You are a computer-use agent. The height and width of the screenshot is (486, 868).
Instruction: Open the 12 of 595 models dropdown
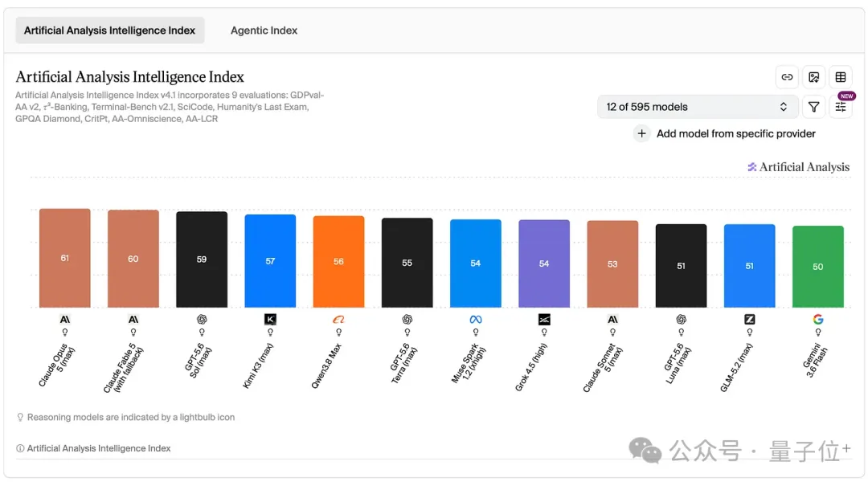tap(698, 107)
